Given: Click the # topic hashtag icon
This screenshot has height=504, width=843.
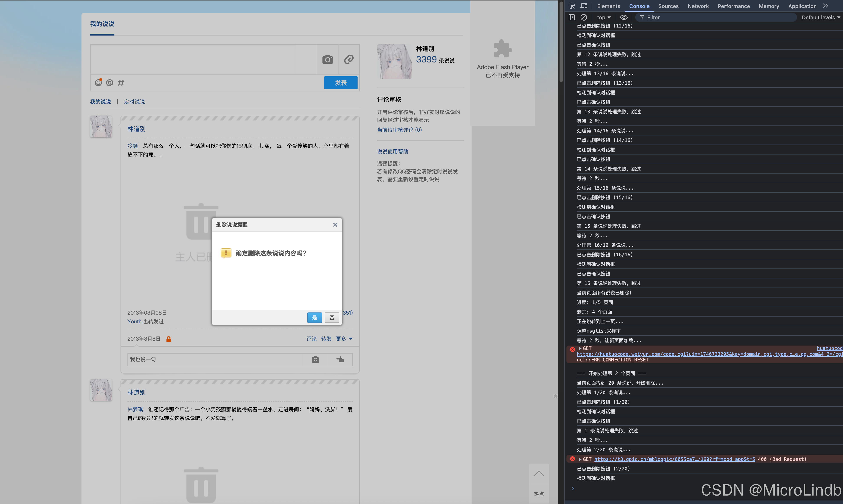Looking at the screenshot, I should tap(120, 83).
